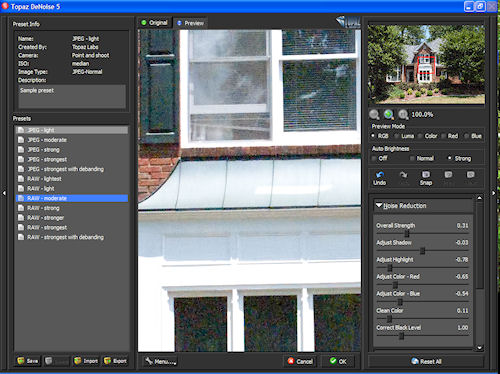Click the Snap snapshot icon
500x374 pixels.
pos(426,174)
